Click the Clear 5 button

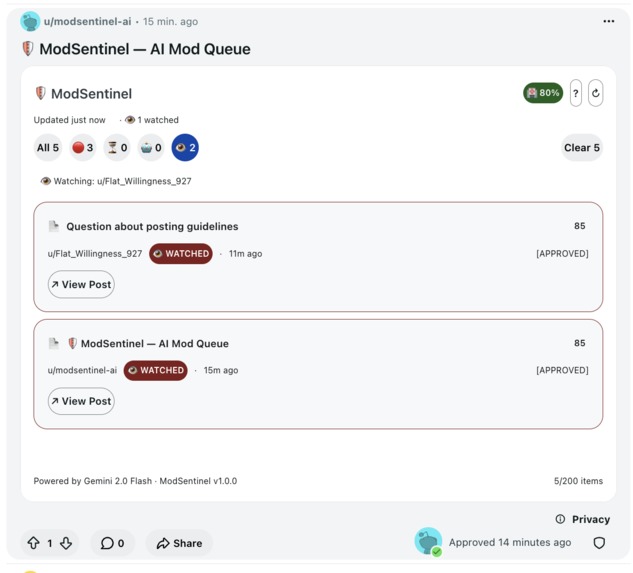tap(582, 148)
